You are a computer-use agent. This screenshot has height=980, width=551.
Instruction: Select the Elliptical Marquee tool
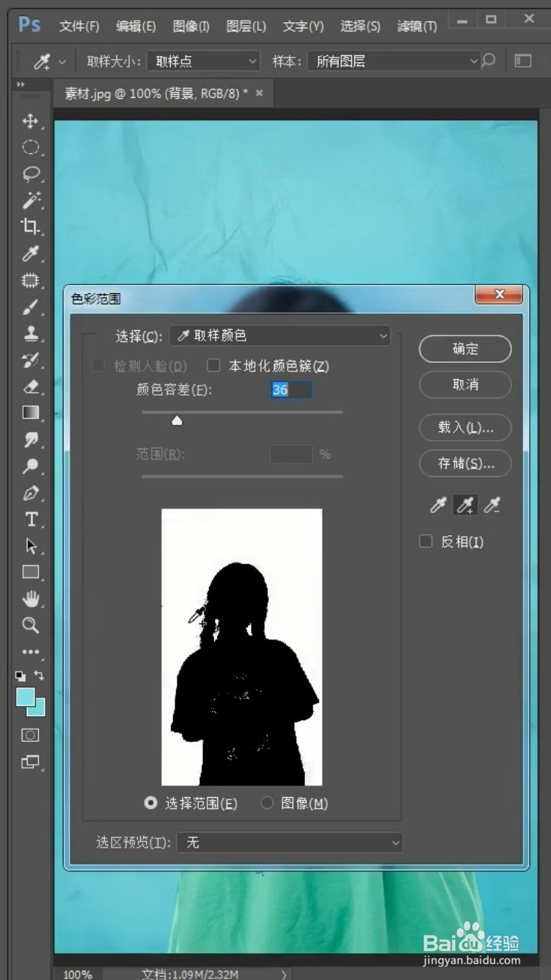coord(31,147)
